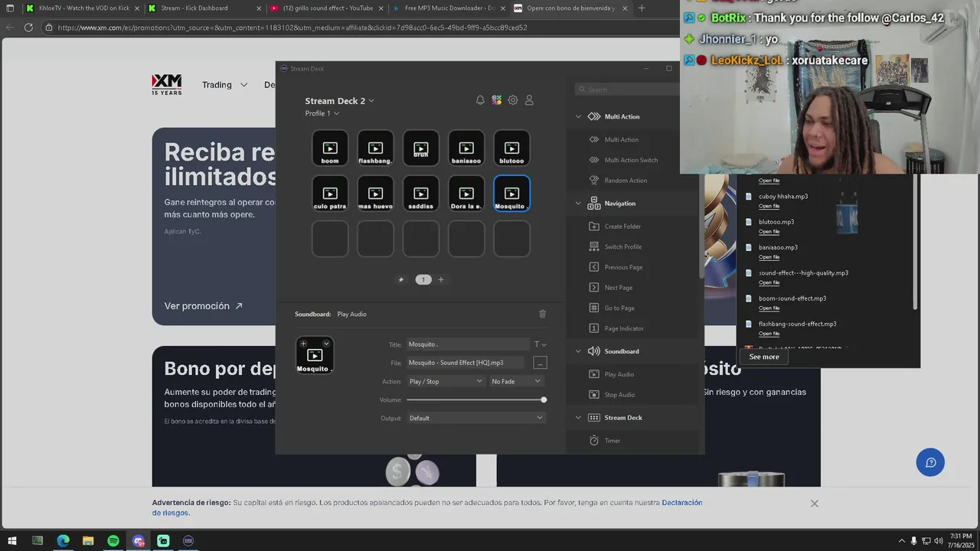
Task: Select the mas huevo sound key
Action: click(375, 193)
